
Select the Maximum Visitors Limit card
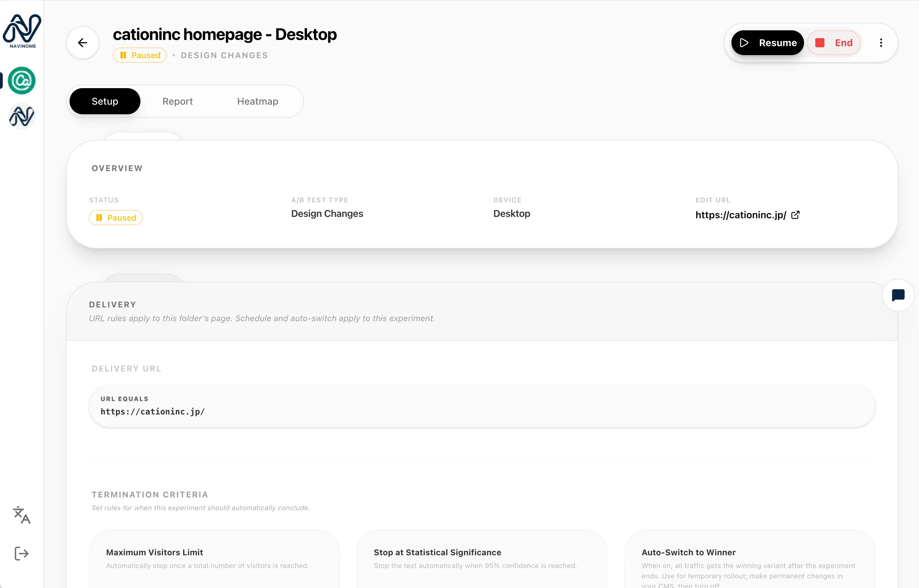pos(214,559)
